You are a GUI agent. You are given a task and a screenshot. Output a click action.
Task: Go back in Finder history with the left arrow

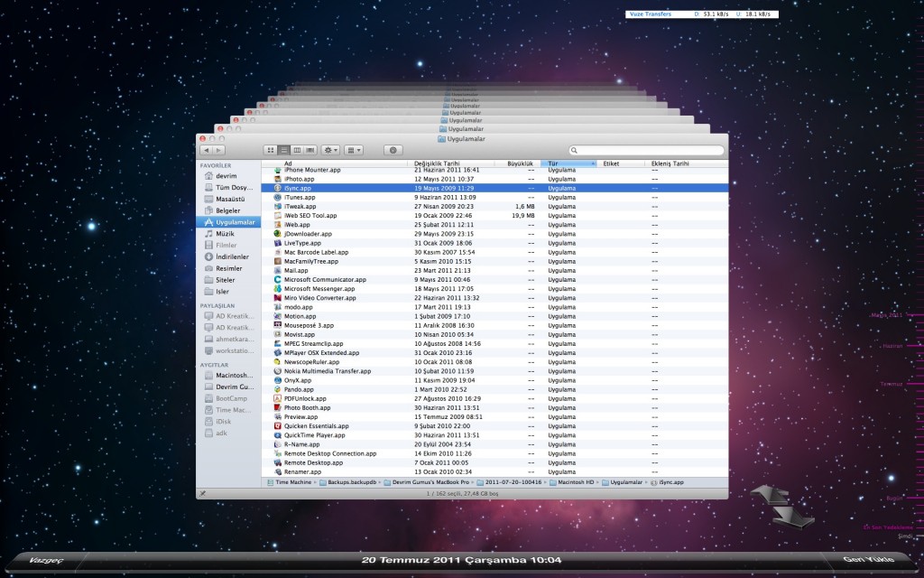[206, 151]
